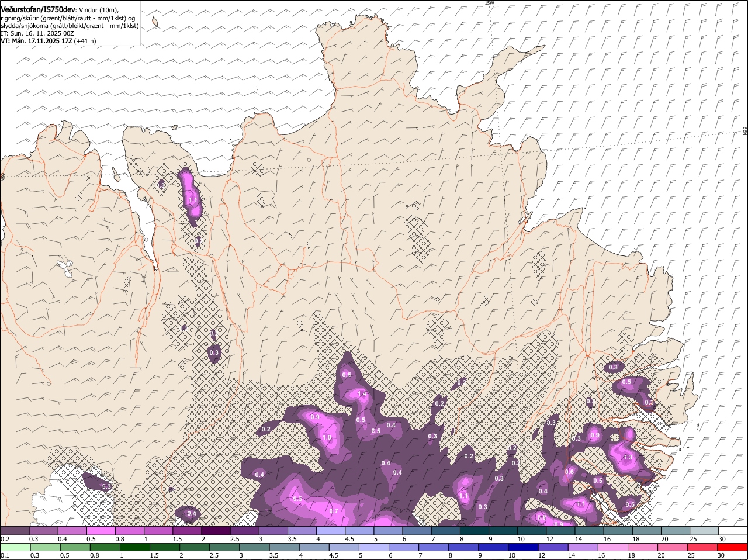Pick the 14 swatch on upper scale

(589, 530)
